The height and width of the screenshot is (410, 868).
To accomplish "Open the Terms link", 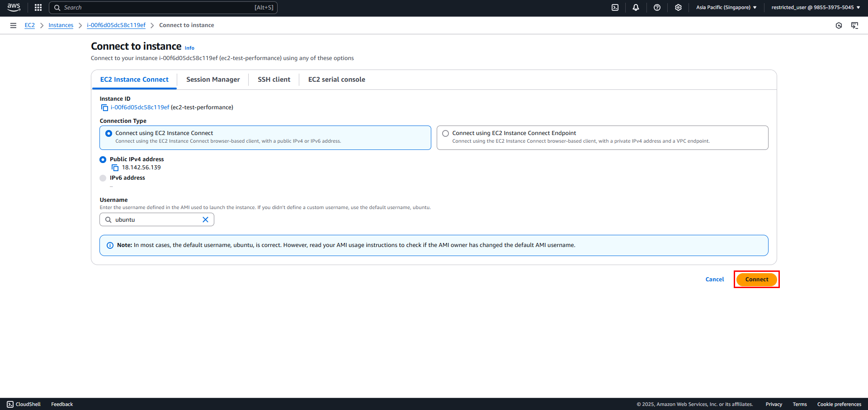I will point(799,404).
